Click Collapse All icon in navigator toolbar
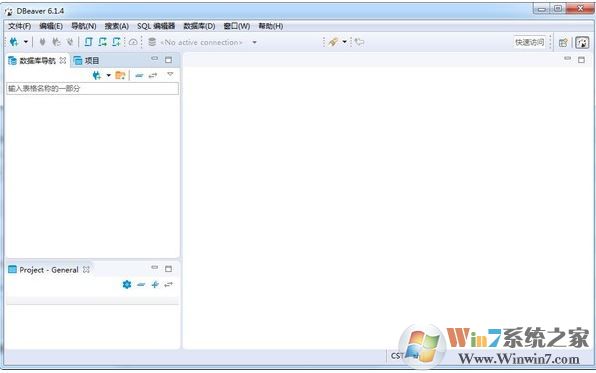596x373 pixels. pos(139,76)
